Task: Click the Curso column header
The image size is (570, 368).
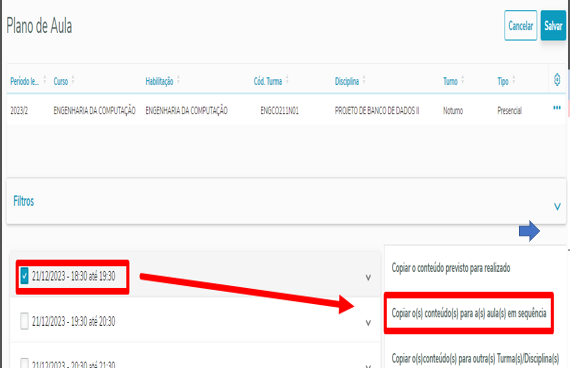Action: click(x=61, y=81)
